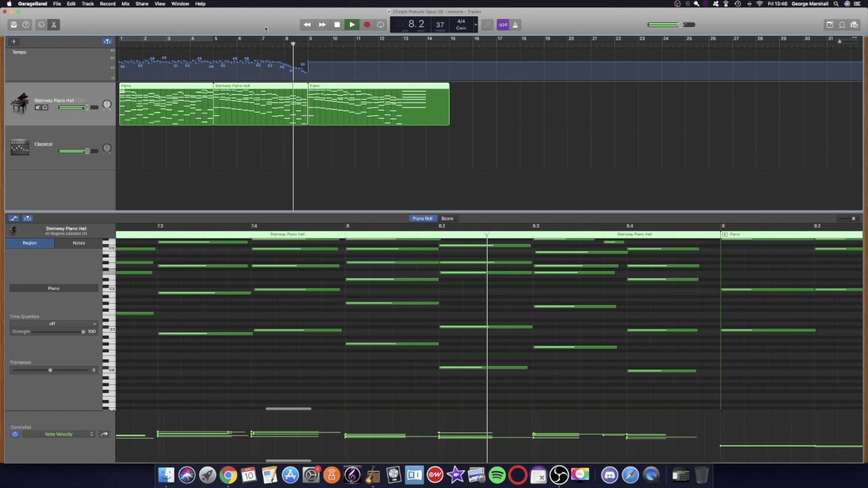The width and height of the screenshot is (868, 488).
Task: Click the tempo value 37
Action: (x=440, y=24)
